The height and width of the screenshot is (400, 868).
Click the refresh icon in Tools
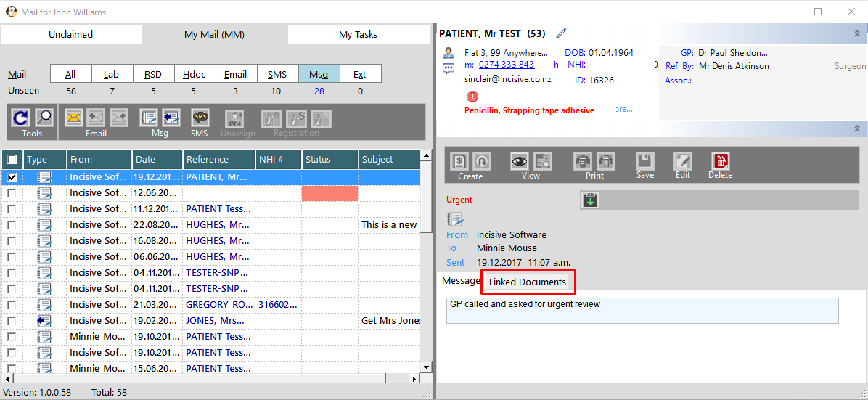[20, 118]
